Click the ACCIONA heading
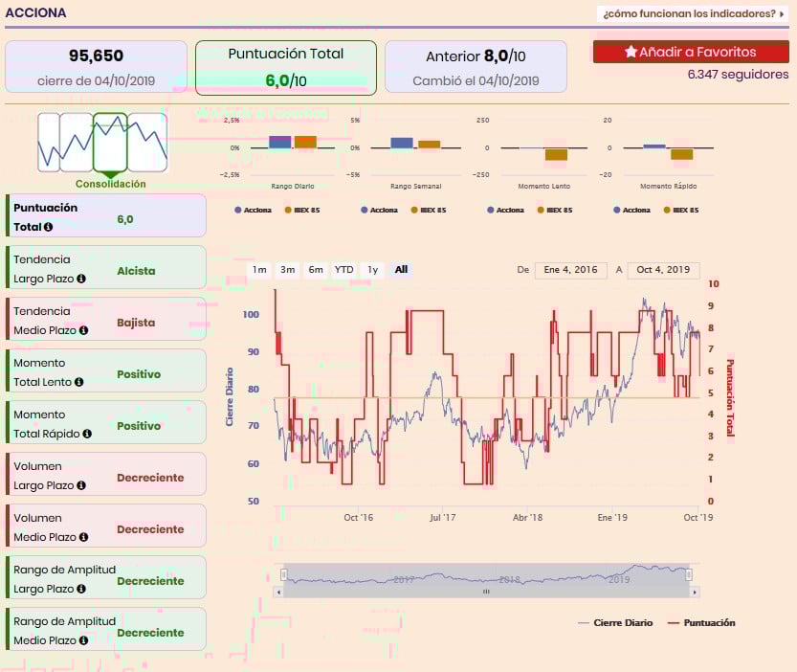 tap(35, 12)
